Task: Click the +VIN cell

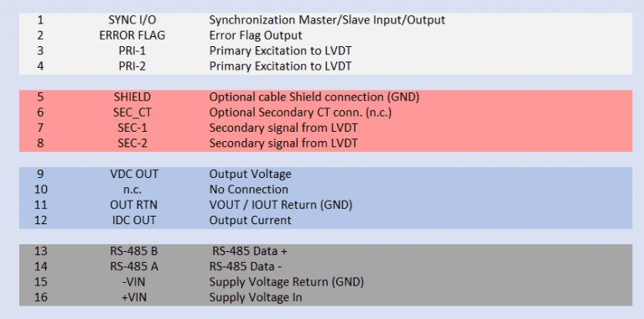Action: [x=132, y=297]
